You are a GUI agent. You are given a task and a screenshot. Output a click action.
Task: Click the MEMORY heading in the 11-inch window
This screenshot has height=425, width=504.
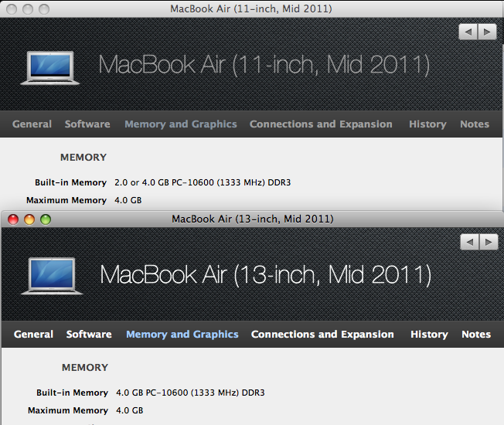point(83,158)
